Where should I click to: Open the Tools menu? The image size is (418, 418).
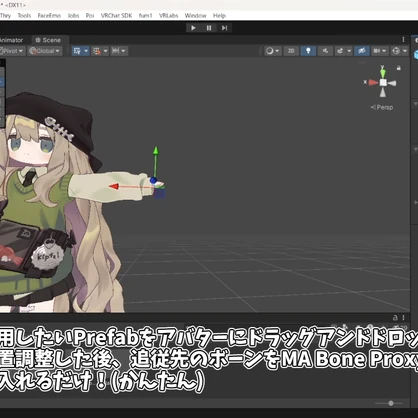pos(24,16)
